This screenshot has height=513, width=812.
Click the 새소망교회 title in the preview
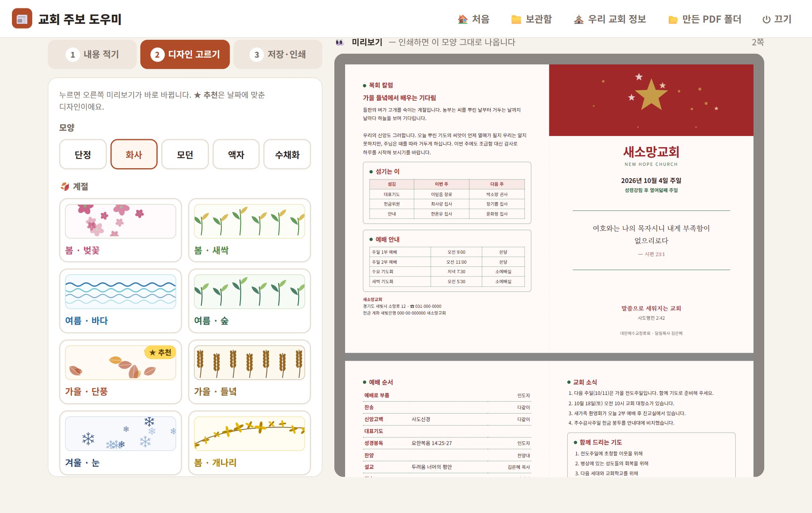tap(651, 152)
